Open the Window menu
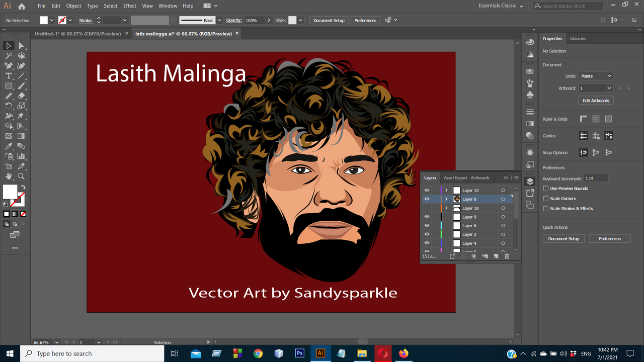Image resolution: width=644 pixels, height=362 pixels. pyautogui.click(x=168, y=6)
